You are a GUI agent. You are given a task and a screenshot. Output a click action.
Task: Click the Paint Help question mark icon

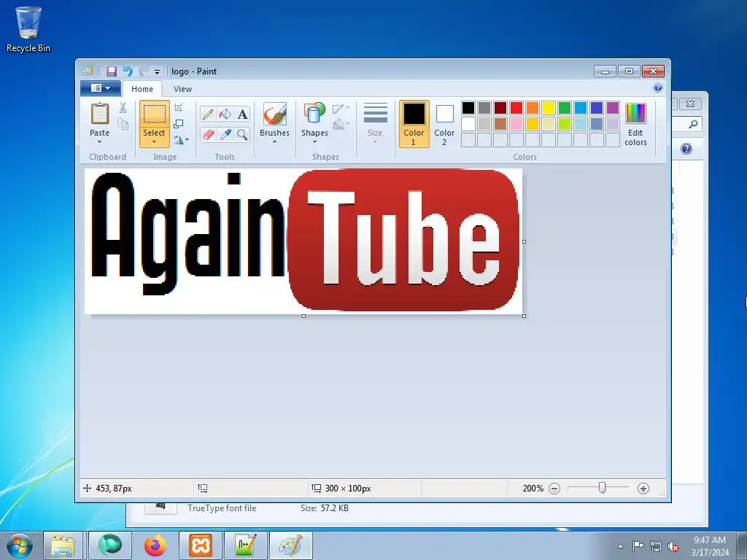coord(658,87)
